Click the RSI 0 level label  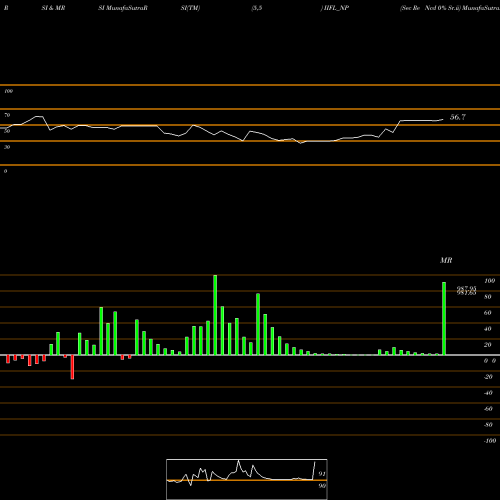pyautogui.click(x=5, y=171)
